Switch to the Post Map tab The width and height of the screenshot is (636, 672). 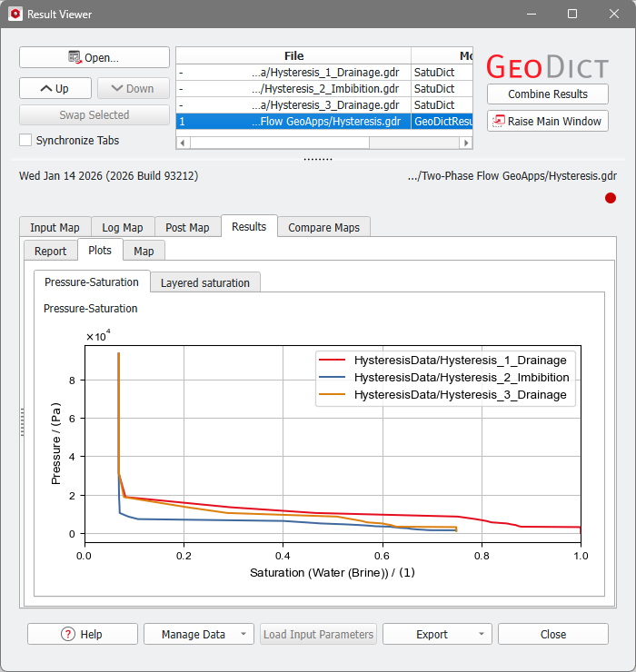187,228
